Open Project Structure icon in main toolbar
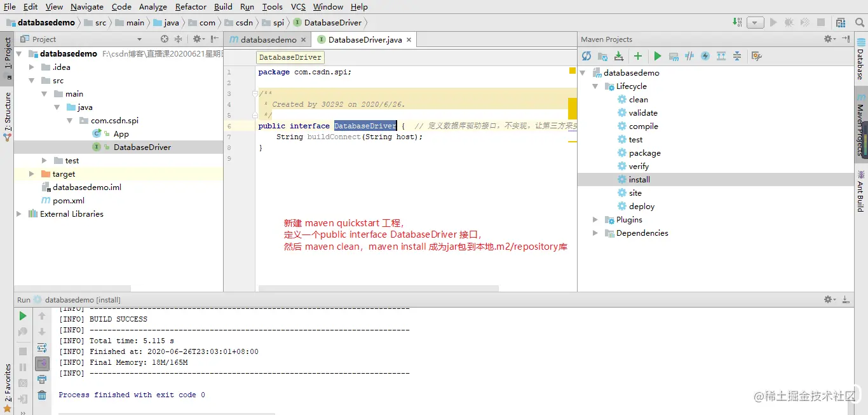 click(x=841, y=22)
